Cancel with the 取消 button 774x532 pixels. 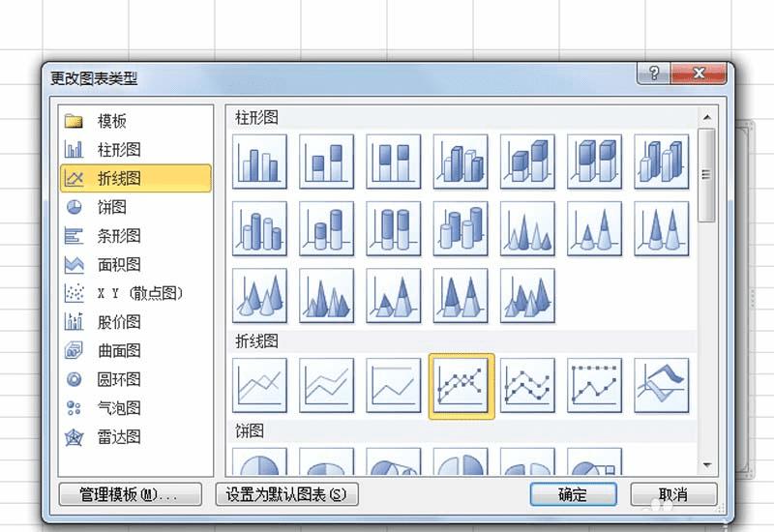pyautogui.click(x=673, y=494)
